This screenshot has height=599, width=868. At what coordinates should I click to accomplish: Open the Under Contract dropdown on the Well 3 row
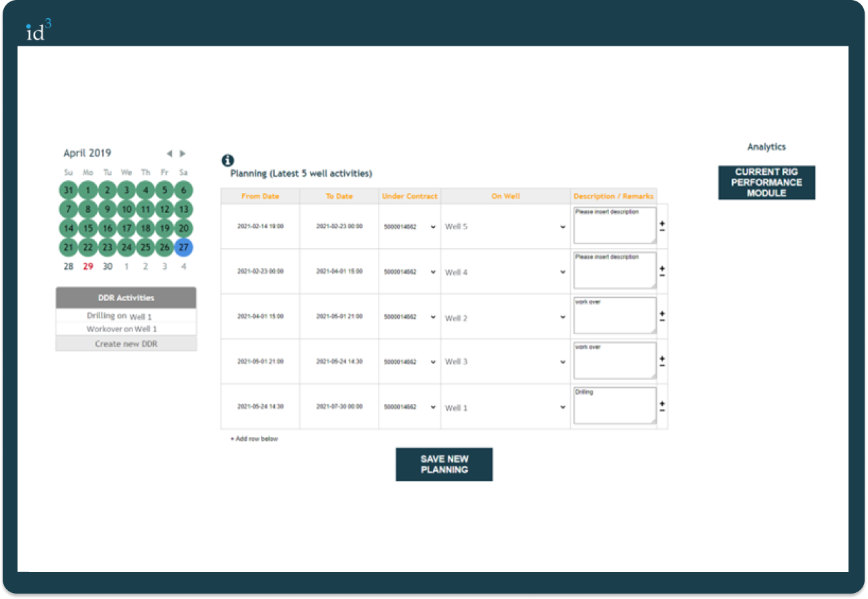tap(409, 362)
